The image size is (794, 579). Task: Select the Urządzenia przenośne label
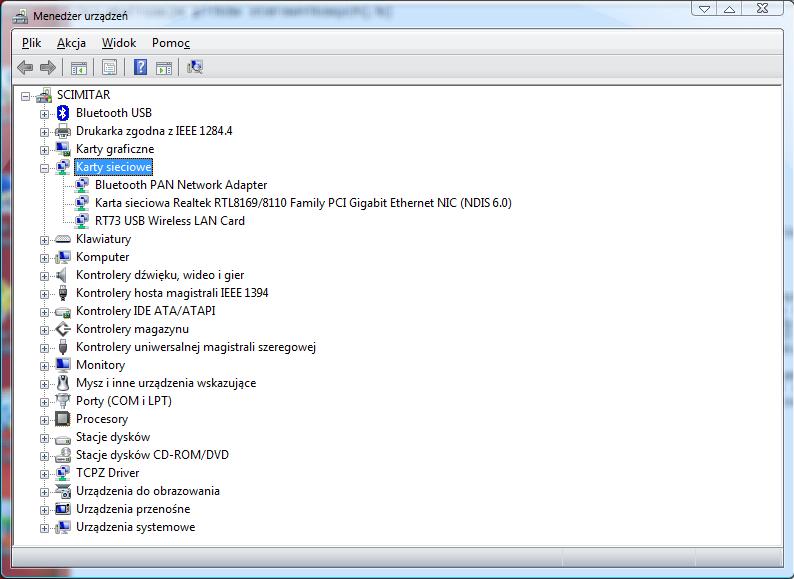coord(133,509)
